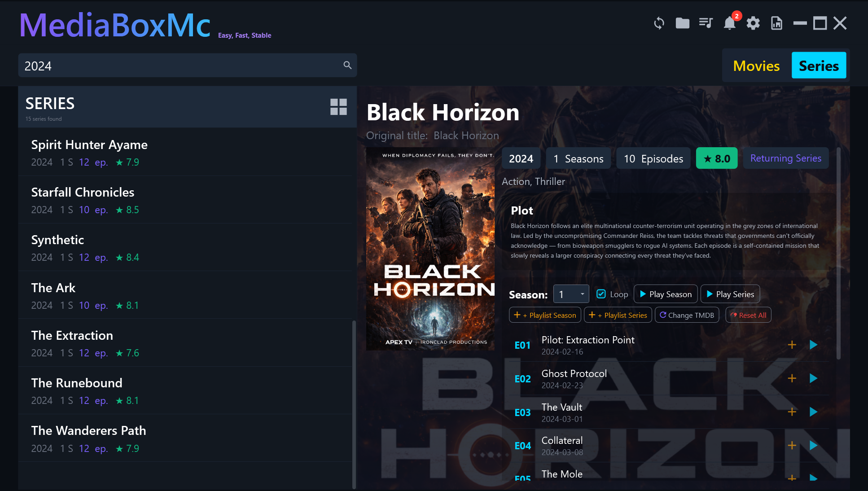
Task: Select the Series tab
Action: pos(819,66)
